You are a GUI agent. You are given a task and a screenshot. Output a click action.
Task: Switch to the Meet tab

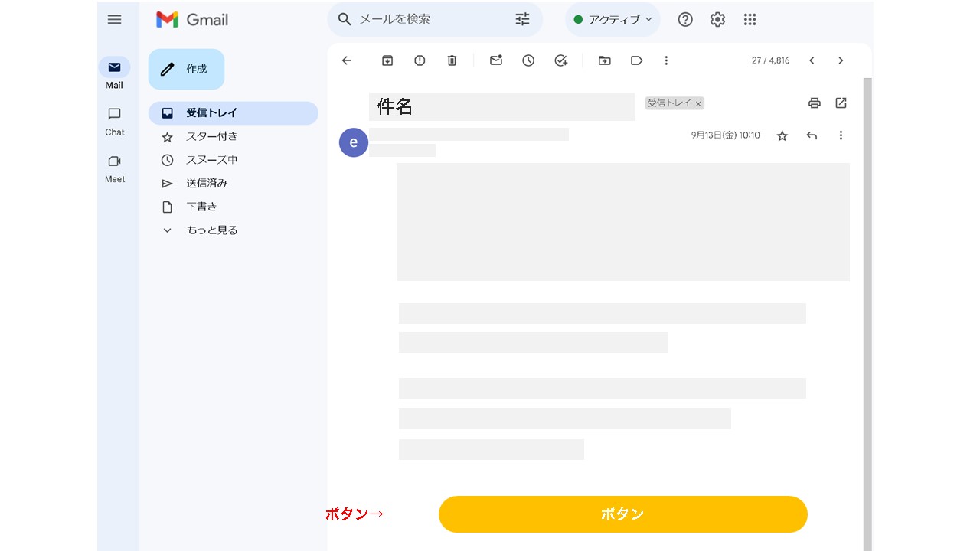coord(114,168)
